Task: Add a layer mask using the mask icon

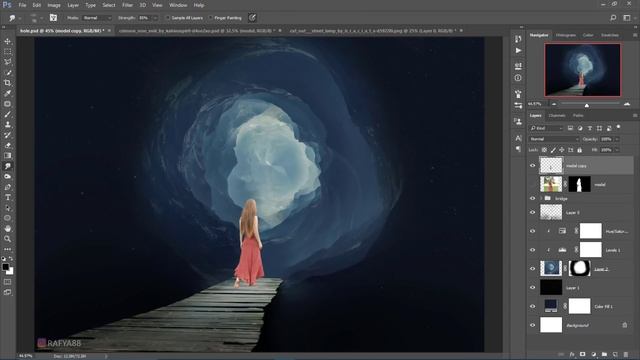Action: [x=582, y=354]
